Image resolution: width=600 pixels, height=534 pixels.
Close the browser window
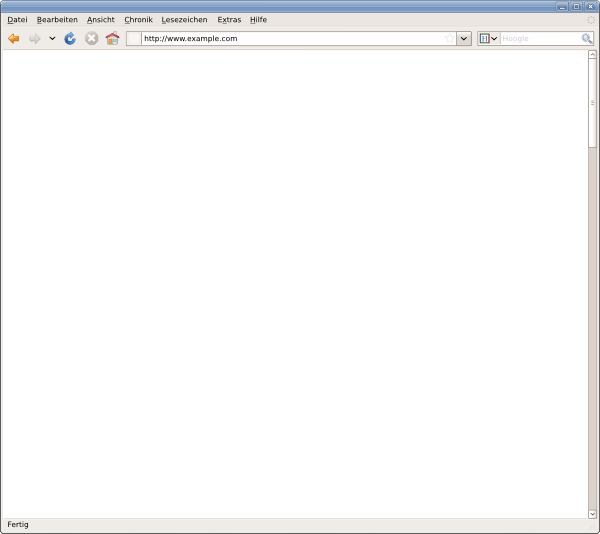(x=590, y=7)
